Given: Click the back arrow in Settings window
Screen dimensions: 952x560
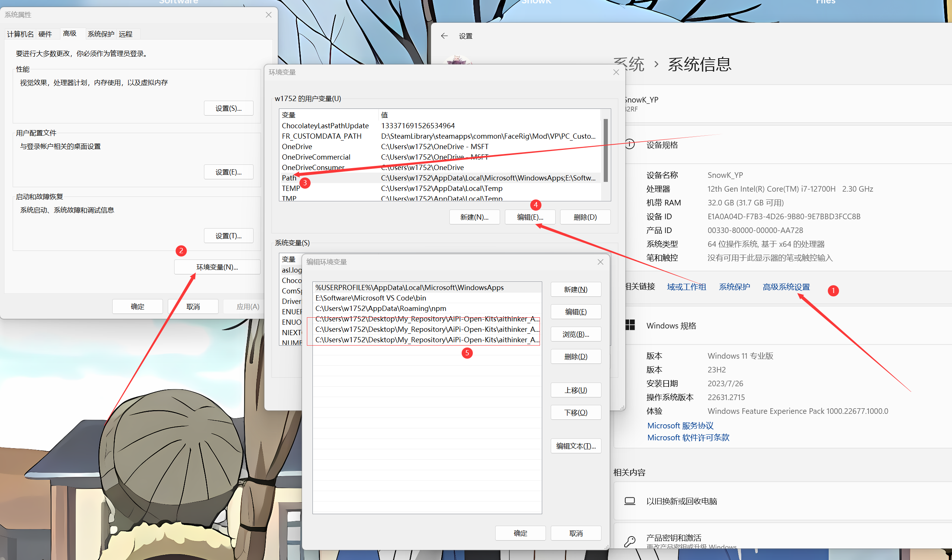Looking at the screenshot, I should click(x=444, y=36).
